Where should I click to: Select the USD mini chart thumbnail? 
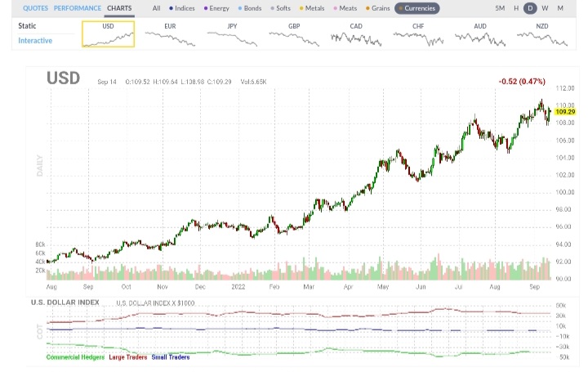coord(108,34)
